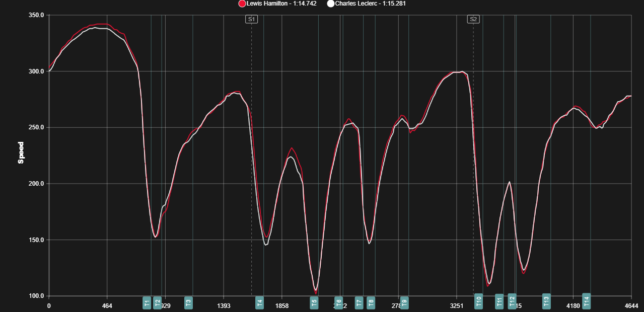
Task: Click the T2 turn marker
Action: tap(158, 302)
